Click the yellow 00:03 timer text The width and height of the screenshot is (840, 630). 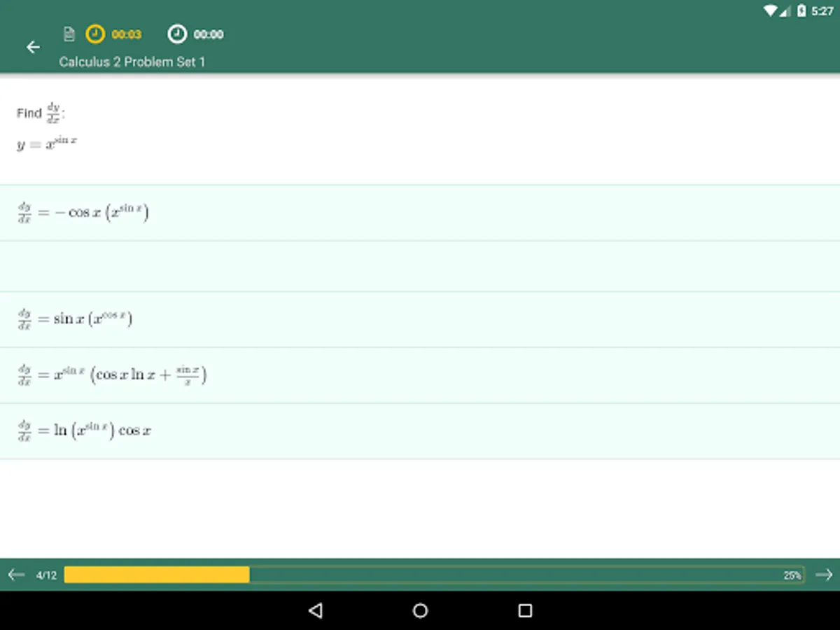(x=127, y=34)
